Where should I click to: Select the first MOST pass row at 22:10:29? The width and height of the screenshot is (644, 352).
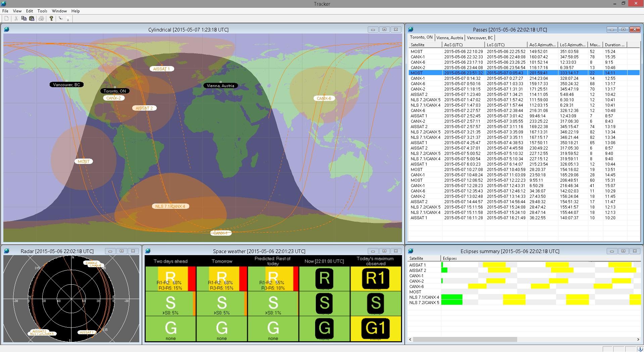coord(524,51)
